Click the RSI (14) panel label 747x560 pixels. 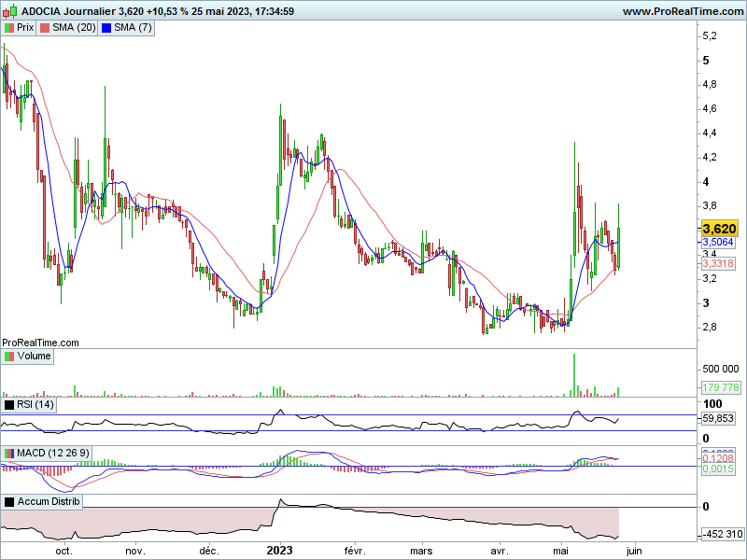[35, 405]
